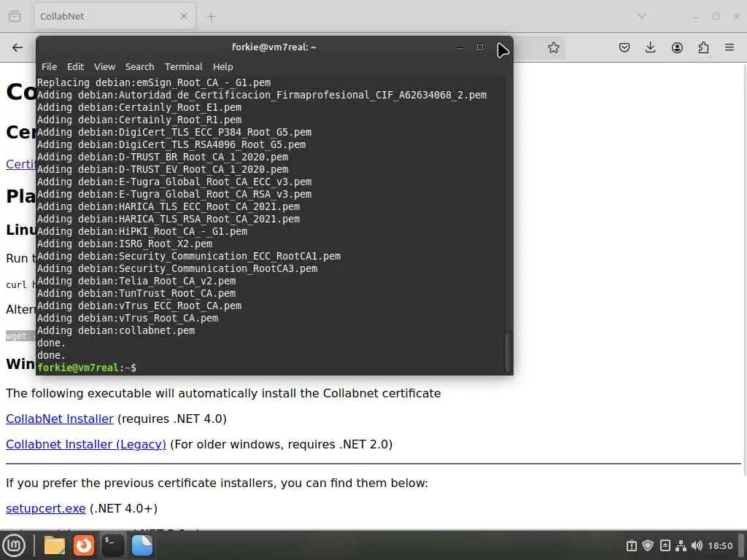The height and width of the screenshot is (560, 747).
Task: Open the terminal Search menu
Action: pyautogui.click(x=139, y=66)
